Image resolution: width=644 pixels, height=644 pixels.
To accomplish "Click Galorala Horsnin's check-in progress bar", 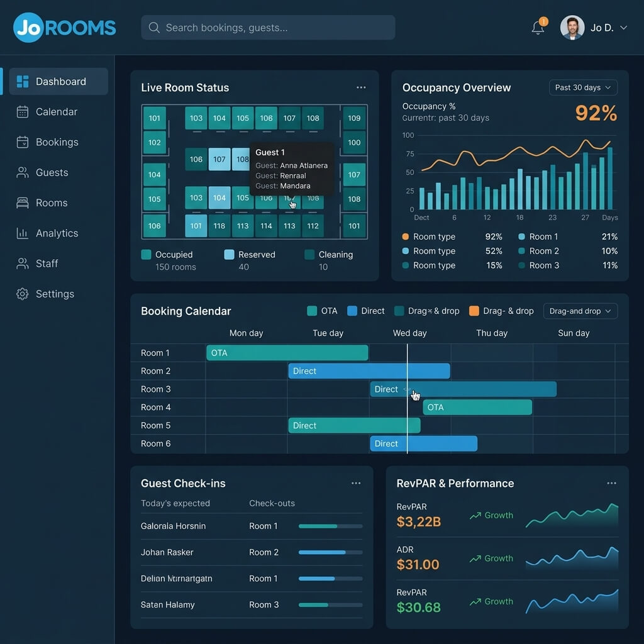I will 331,526.
